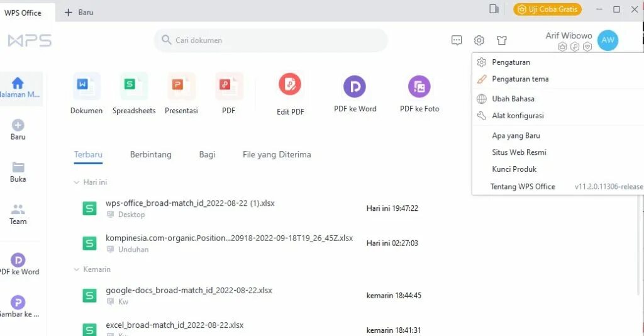Click the settings gear icon
The image size is (644, 336).
pos(479,40)
